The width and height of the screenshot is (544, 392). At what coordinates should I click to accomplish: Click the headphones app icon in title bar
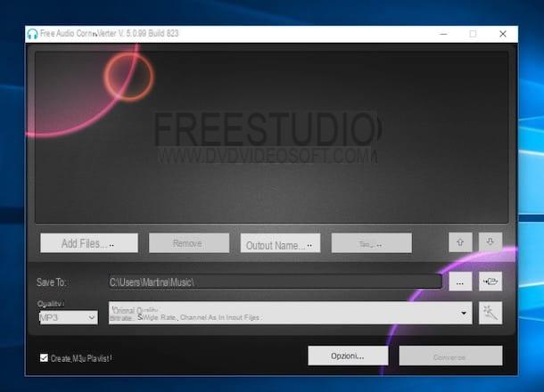(x=32, y=34)
